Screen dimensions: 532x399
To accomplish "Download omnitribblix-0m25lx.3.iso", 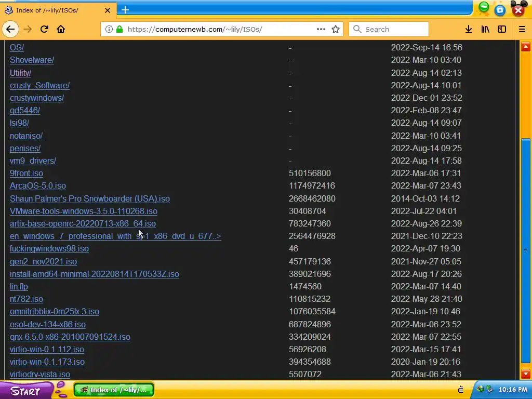I will click(54, 312).
